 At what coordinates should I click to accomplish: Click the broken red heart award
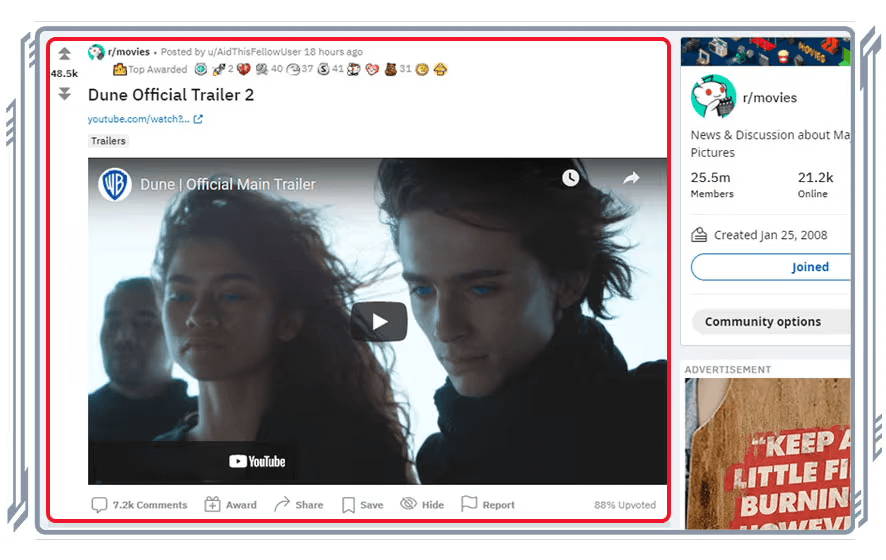244,70
